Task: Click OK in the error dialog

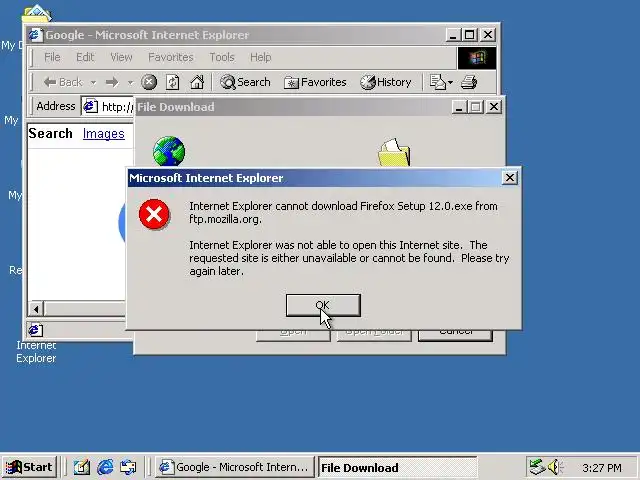Action: (x=323, y=305)
